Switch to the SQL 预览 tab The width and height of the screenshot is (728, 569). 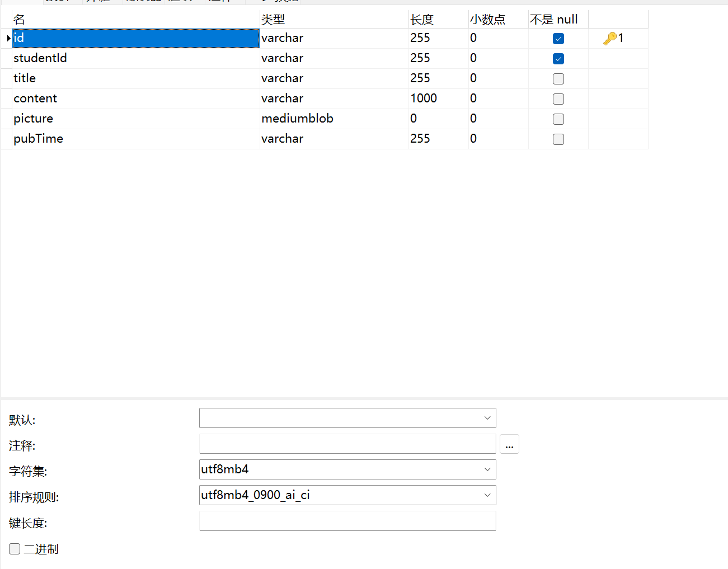[274, 1]
